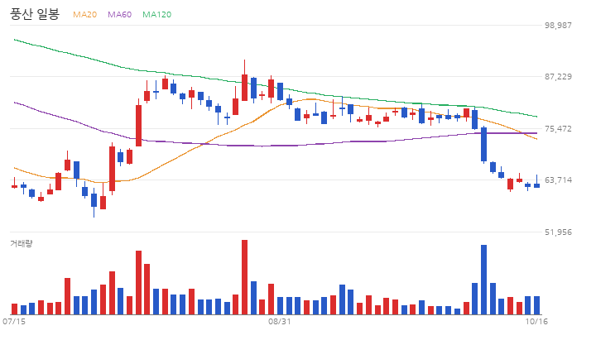Click the tallest blue volume bar

[x=484, y=280]
